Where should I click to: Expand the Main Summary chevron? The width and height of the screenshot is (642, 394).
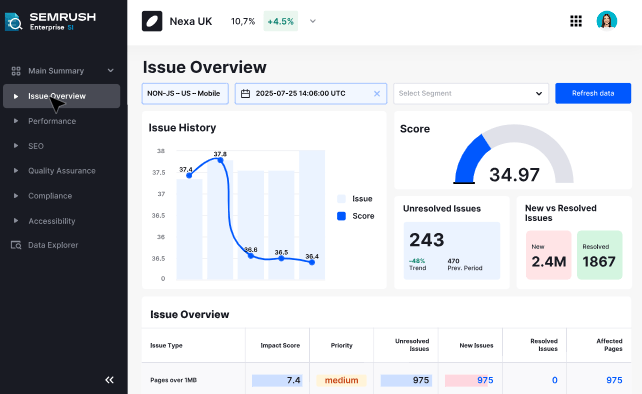(x=111, y=71)
